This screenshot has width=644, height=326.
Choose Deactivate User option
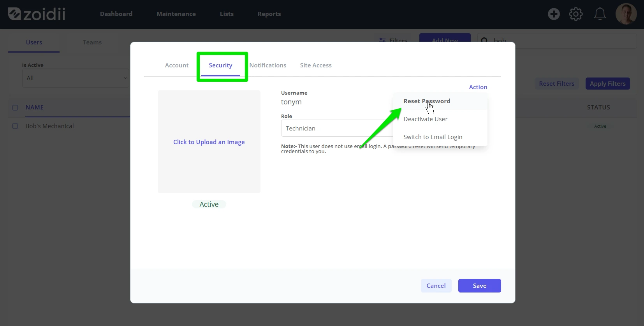pos(440,119)
